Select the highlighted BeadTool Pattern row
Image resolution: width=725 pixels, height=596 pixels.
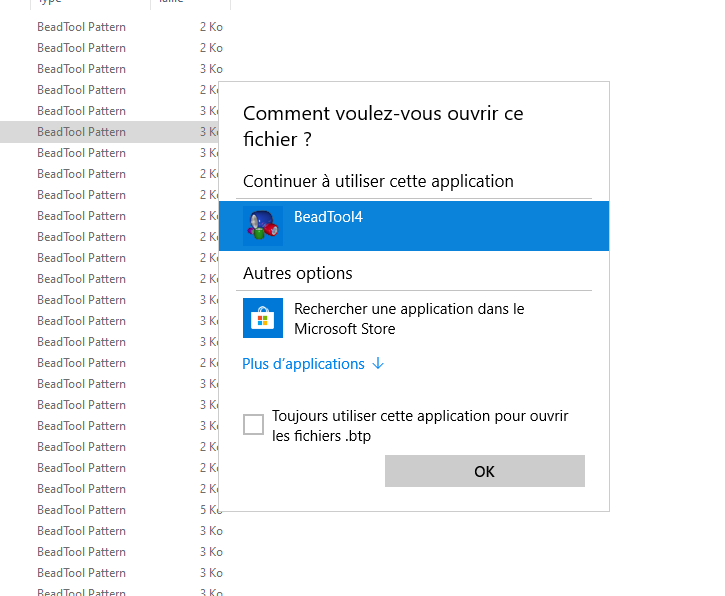click(x=110, y=132)
